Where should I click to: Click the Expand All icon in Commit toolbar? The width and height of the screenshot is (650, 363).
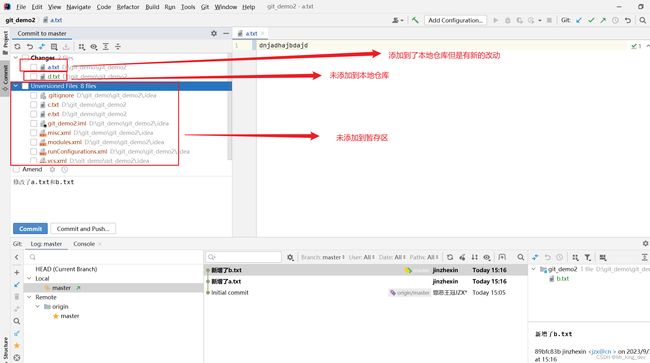coord(106,47)
